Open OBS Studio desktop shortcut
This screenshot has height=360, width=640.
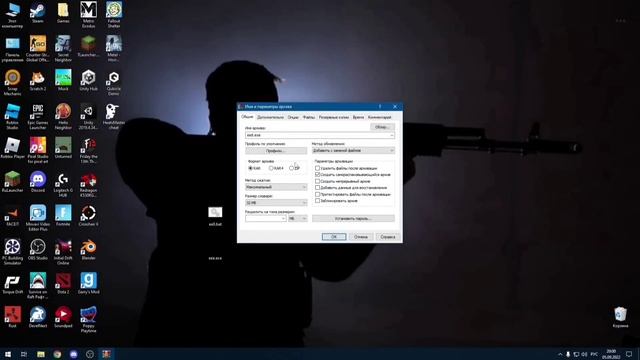[x=38, y=250]
